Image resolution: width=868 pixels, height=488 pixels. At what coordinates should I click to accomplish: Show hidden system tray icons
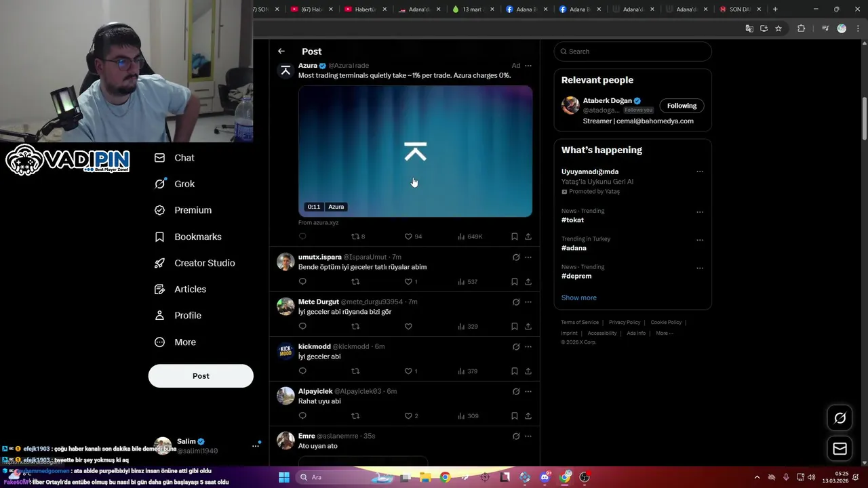pos(757,477)
